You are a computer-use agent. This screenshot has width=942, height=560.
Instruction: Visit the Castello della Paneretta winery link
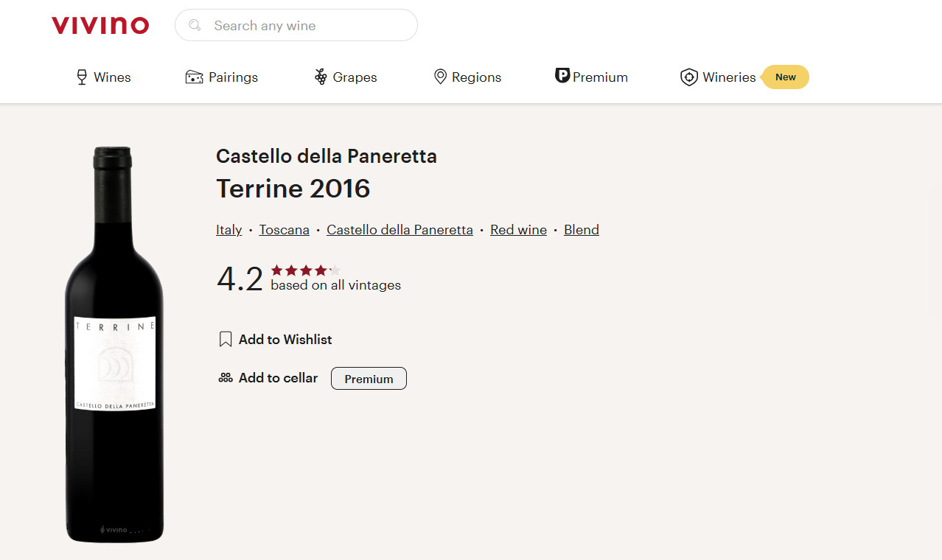[x=400, y=230]
